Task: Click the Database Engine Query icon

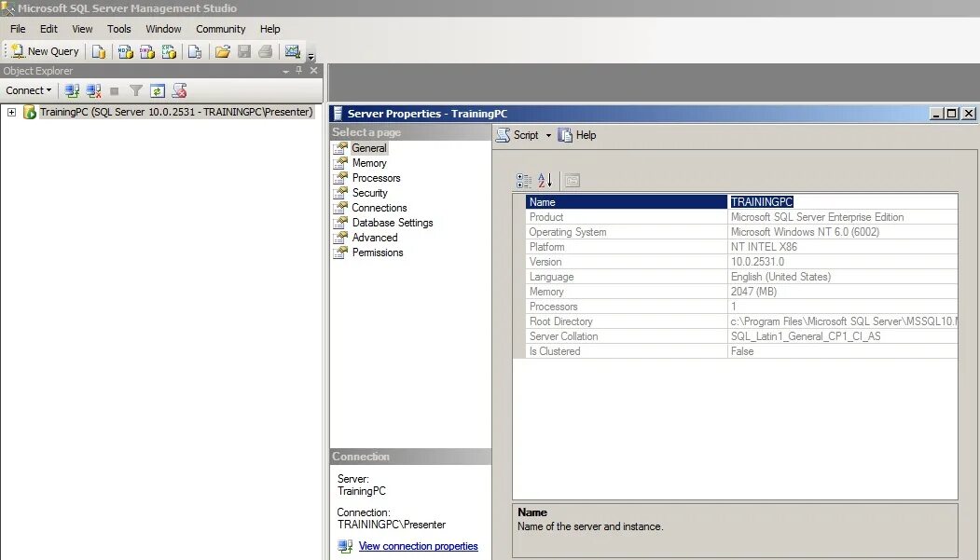Action: [x=98, y=52]
